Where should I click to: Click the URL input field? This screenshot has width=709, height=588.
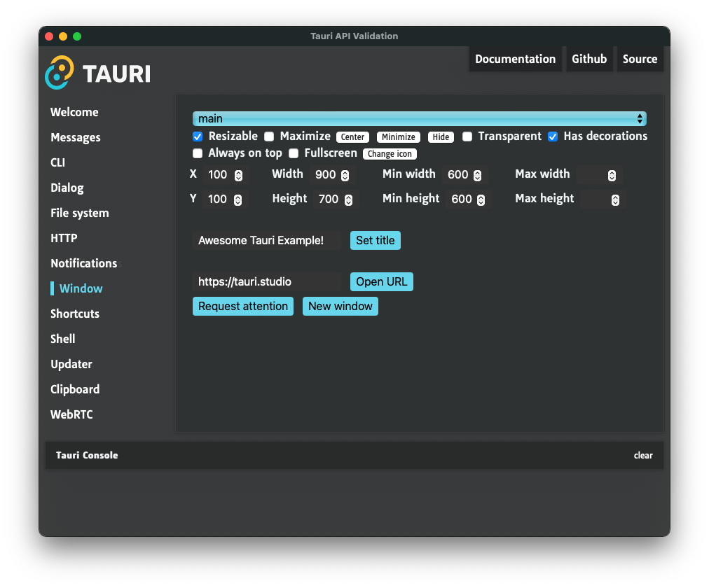[x=266, y=282]
